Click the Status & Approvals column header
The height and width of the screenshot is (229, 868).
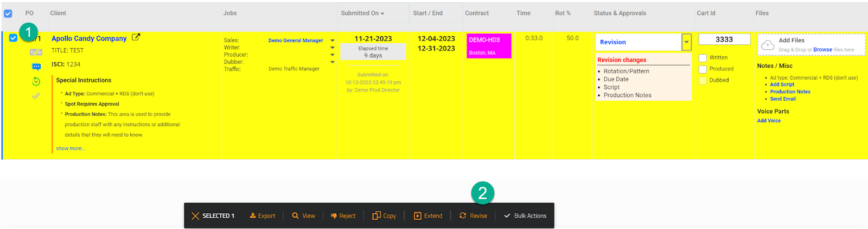[620, 13]
